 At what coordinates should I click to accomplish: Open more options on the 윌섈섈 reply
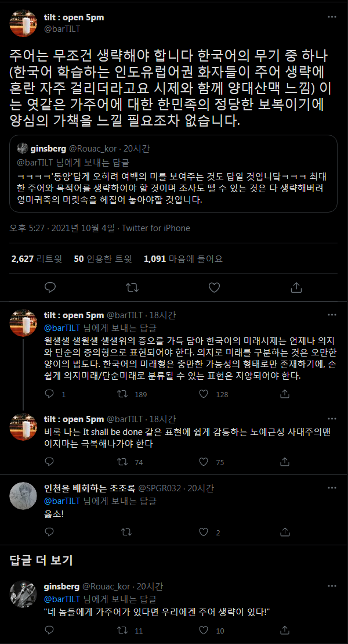pos(331,315)
